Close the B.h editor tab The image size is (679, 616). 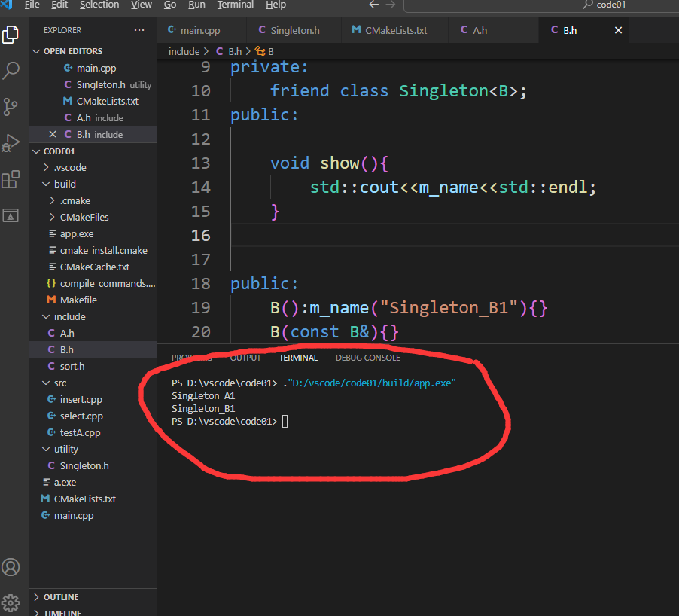[618, 30]
